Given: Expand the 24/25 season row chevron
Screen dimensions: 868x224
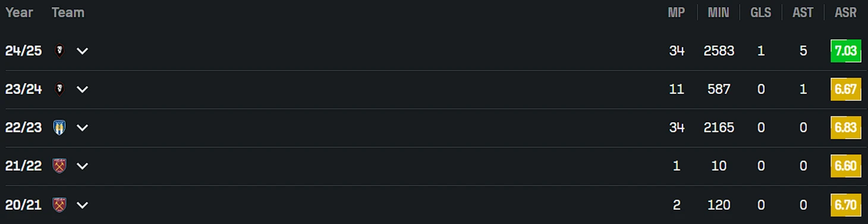Looking at the screenshot, I should 83,51.
